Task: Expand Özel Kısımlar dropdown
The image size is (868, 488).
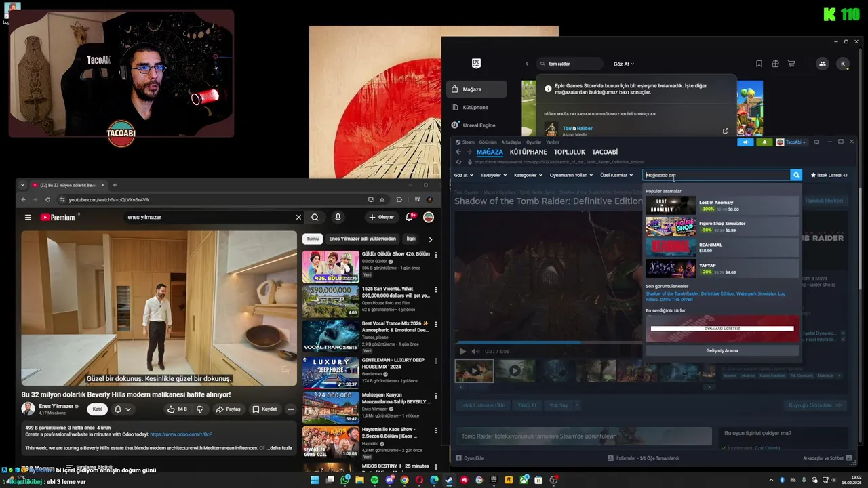Action: pyautogui.click(x=616, y=175)
